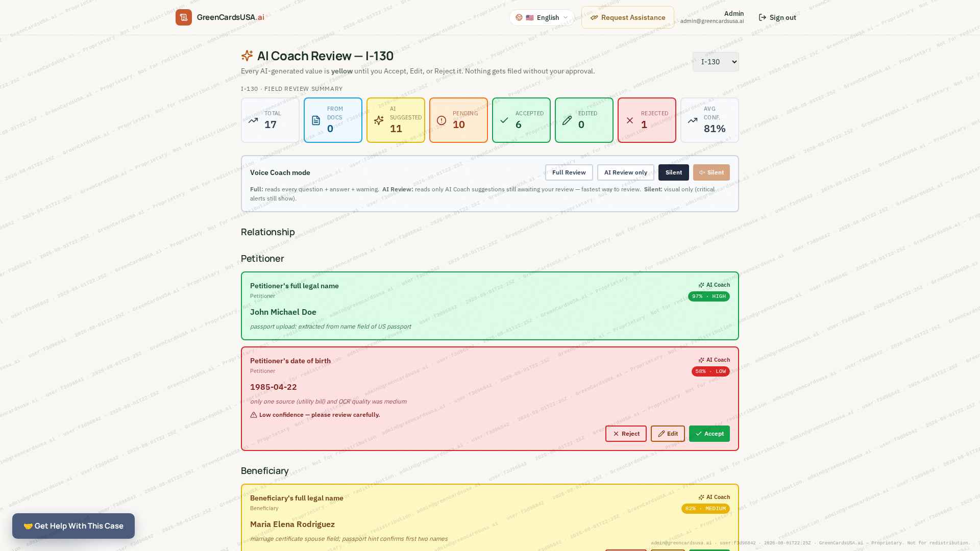Click the sparkle icon in AI Suggested card
980x551 pixels.
[379, 120]
